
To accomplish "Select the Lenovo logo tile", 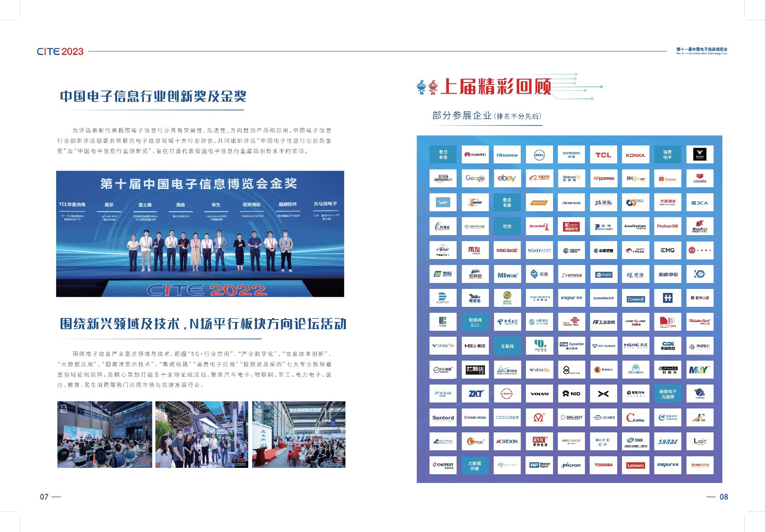I will pos(636,465).
